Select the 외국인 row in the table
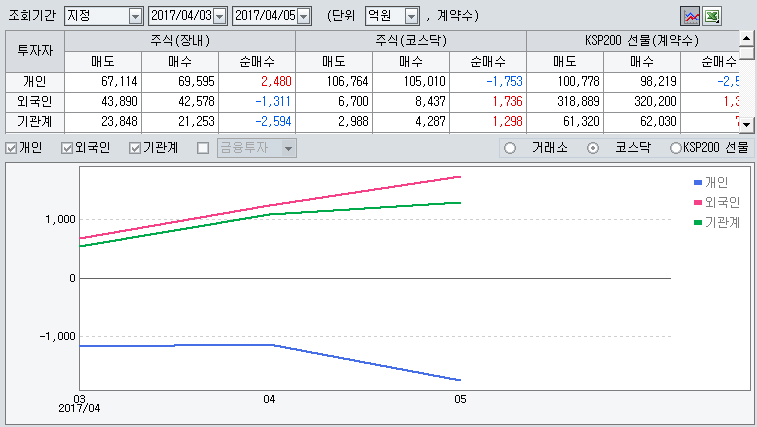This screenshot has height=427, width=757. 35,101
